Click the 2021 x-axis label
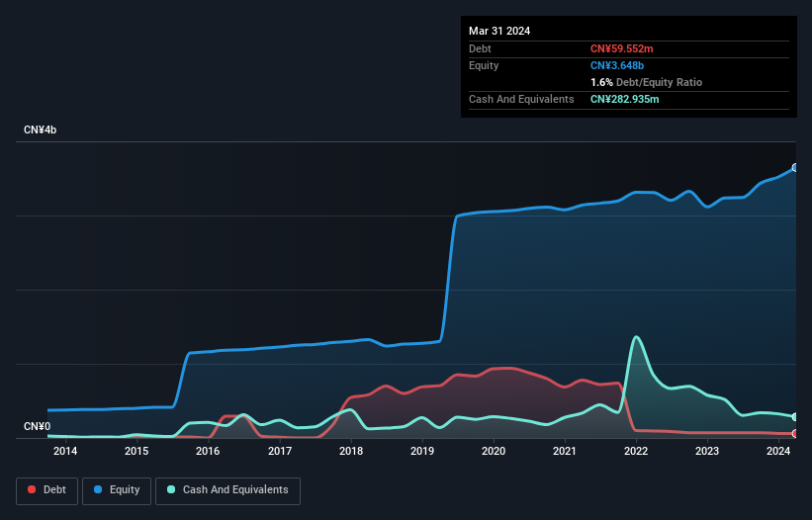812x520 pixels. (x=565, y=451)
